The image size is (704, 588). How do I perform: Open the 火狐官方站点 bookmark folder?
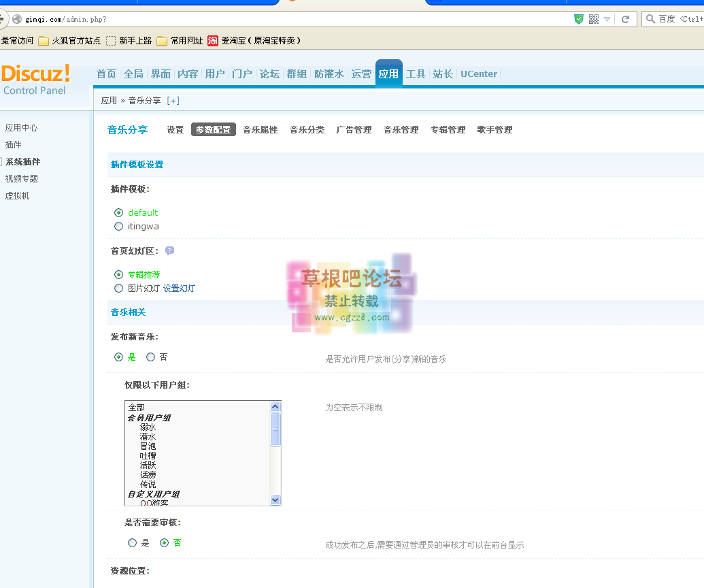pyautogui.click(x=69, y=41)
